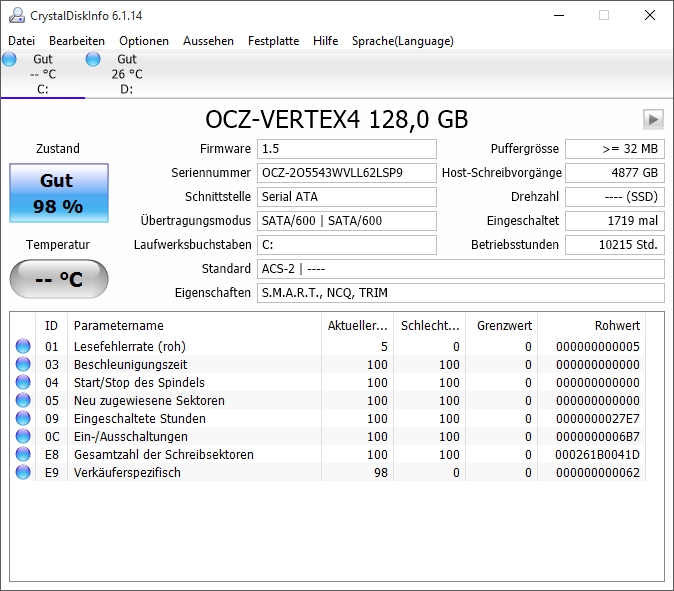Click status icon for Start/Stop des Spindels
674x591 pixels.
click(23, 382)
